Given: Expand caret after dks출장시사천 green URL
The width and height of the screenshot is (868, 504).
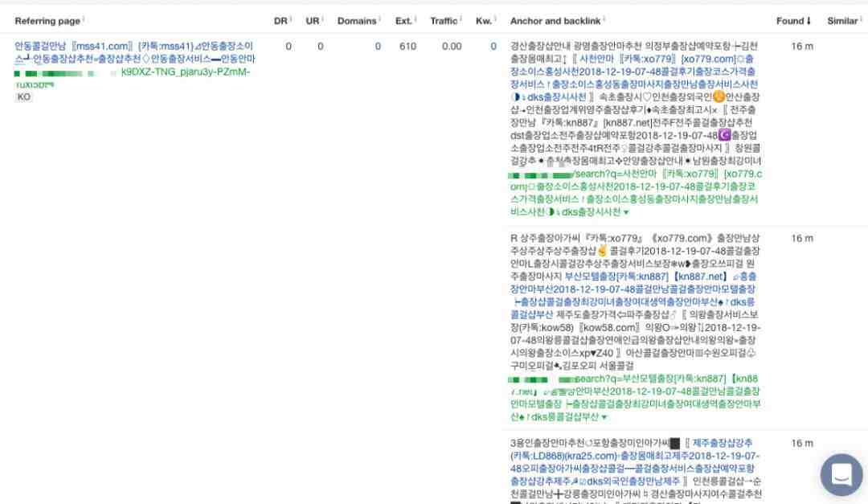Looking at the screenshot, I should 626,212.
